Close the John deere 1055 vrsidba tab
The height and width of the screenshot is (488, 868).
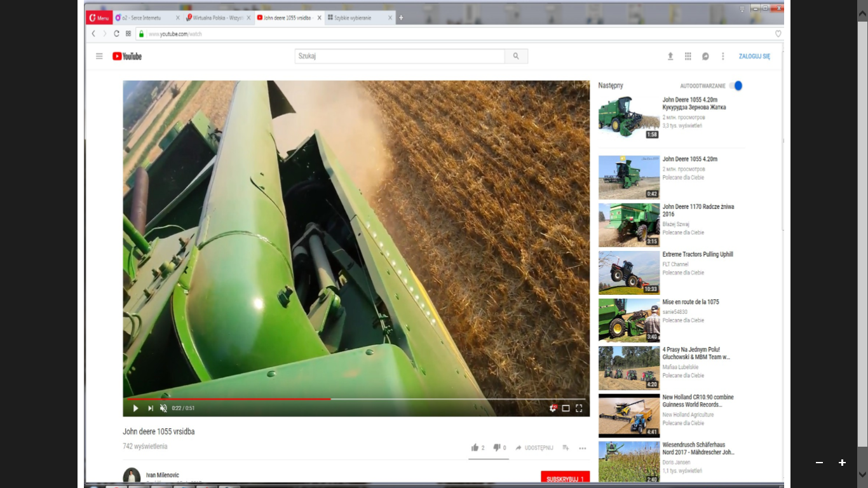point(319,18)
